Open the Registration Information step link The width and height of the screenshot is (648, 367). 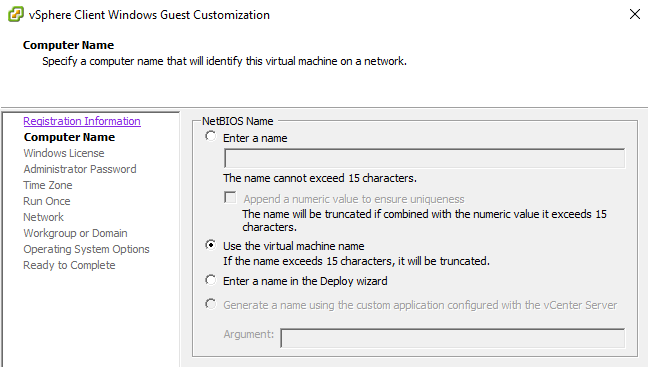(82, 121)
